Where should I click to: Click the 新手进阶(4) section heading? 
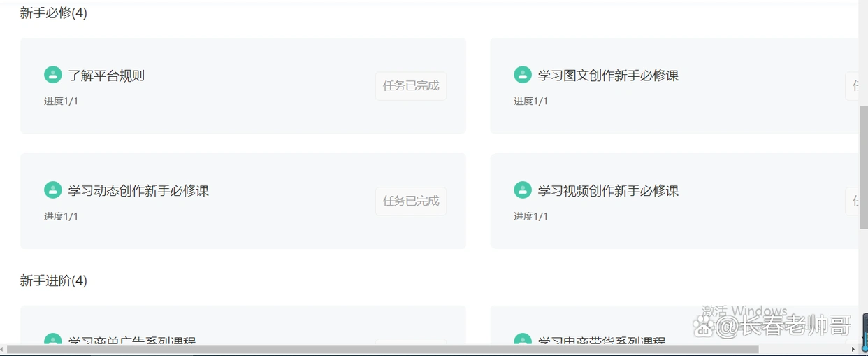[x=54, y=280]
